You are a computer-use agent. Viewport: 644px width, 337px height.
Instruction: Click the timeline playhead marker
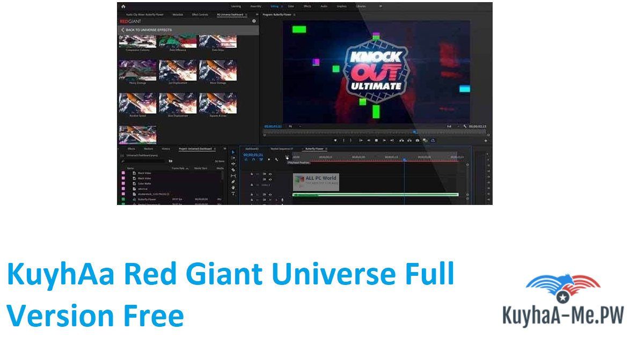(404, 159)
